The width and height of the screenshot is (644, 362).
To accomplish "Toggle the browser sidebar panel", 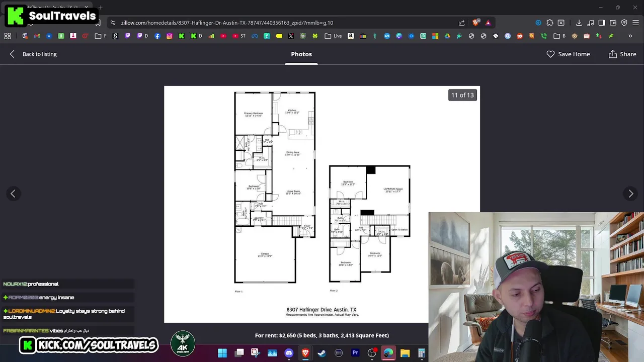I will pos(601,23).
